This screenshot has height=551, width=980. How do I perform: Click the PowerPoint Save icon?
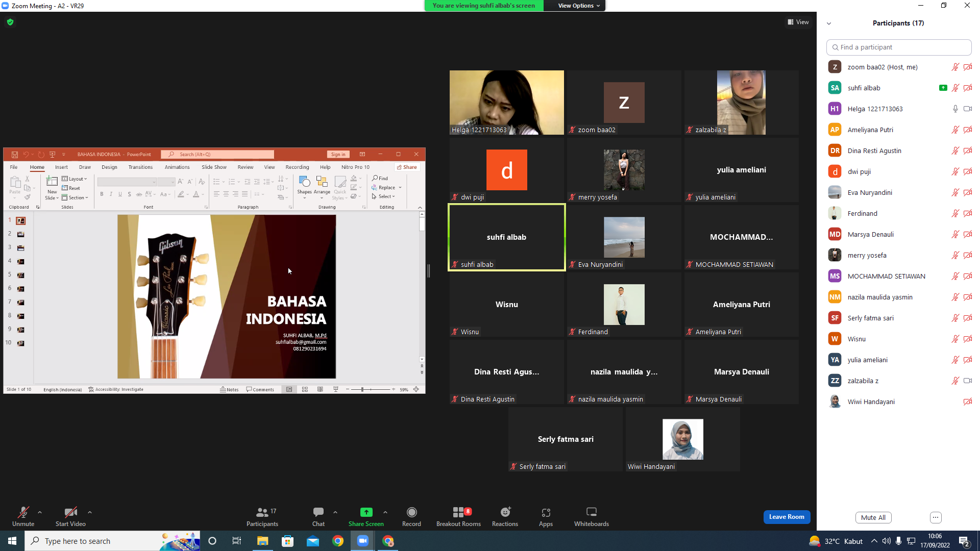point(15,155)
